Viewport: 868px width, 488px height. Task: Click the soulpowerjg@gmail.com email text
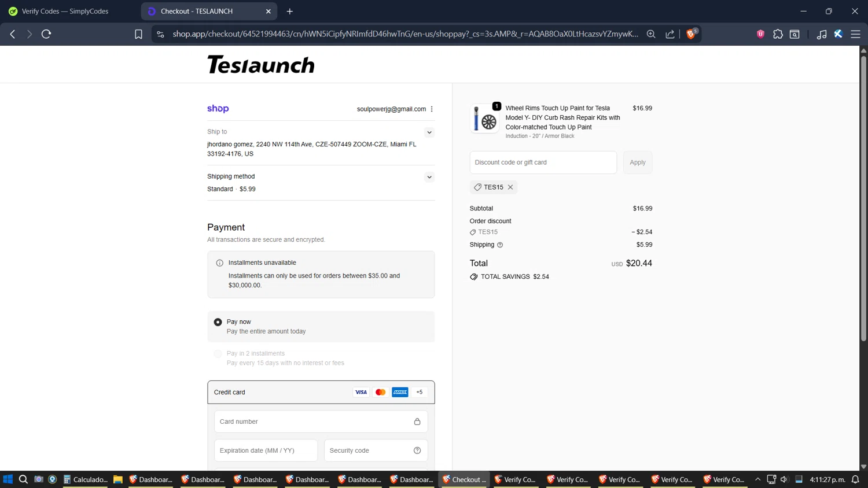391,109
